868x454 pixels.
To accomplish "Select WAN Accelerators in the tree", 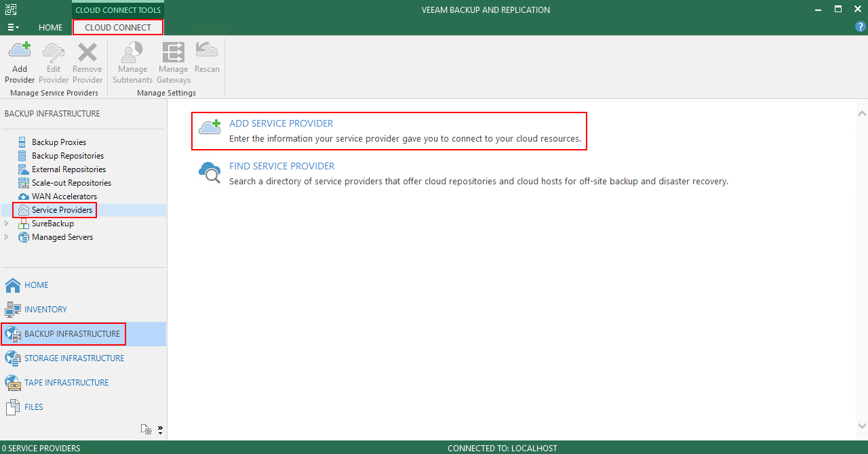I will point(64,197).
